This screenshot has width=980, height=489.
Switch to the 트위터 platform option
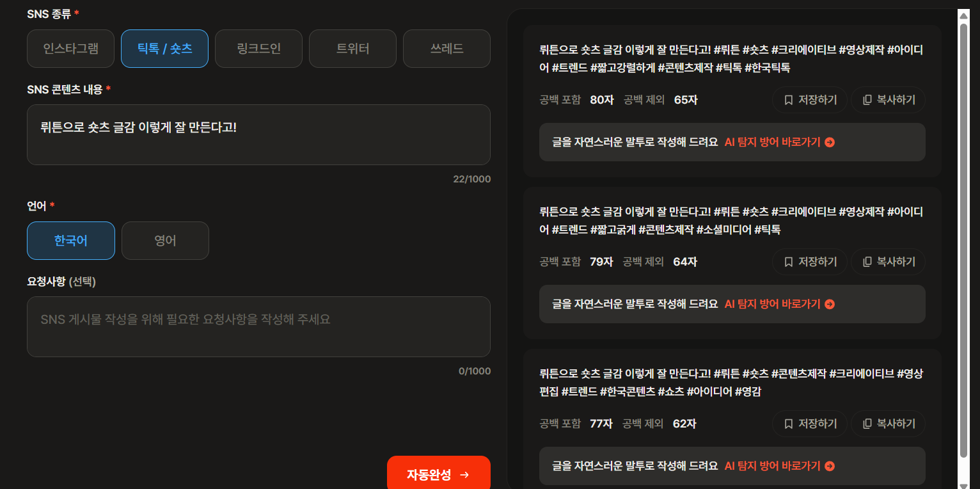352,48
